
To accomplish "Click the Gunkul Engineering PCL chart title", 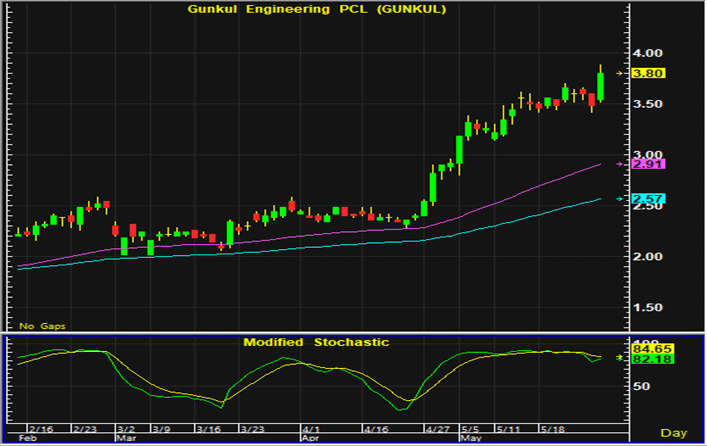I will (x=317, y=9).
